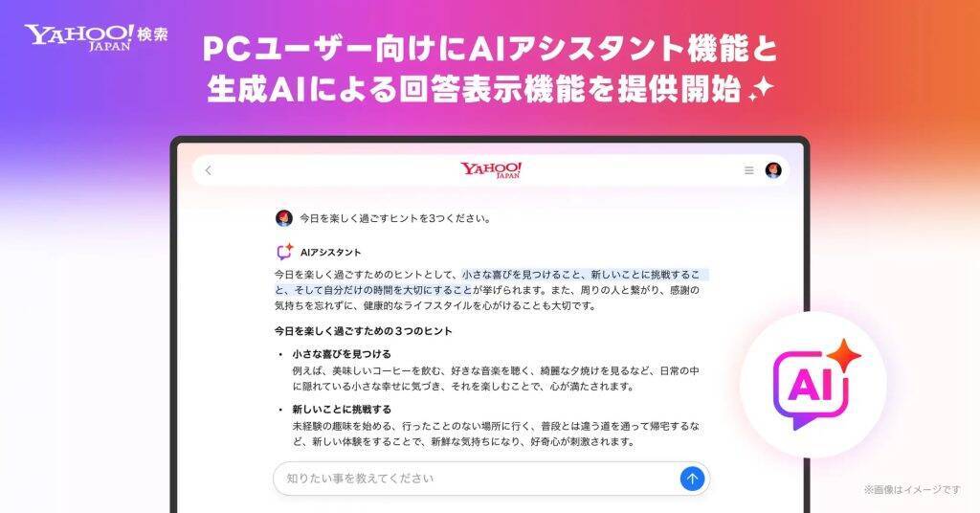Image resolution: width=980 pixels, height=513 pixels.
Task: Click the user profile avatar in header
Action: (x=773, y=170)
